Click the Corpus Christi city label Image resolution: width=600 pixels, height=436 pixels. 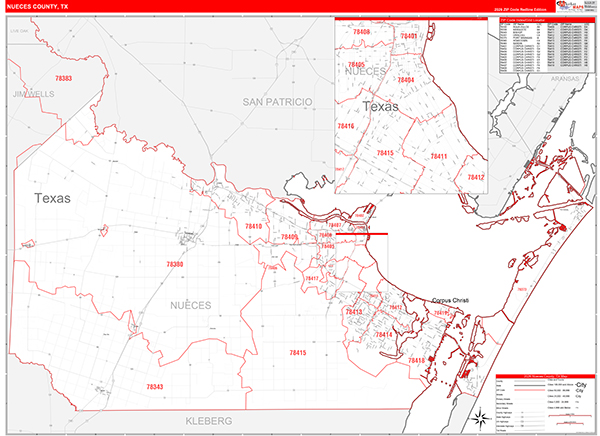tap(450, 300)
